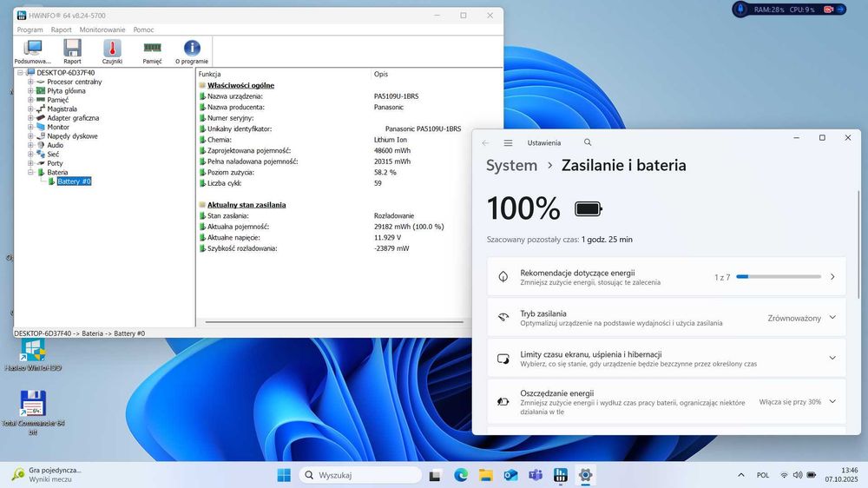Switch to the Settings gear taskbar icon
Screen dimensions: 868x488
coord(585,475)
